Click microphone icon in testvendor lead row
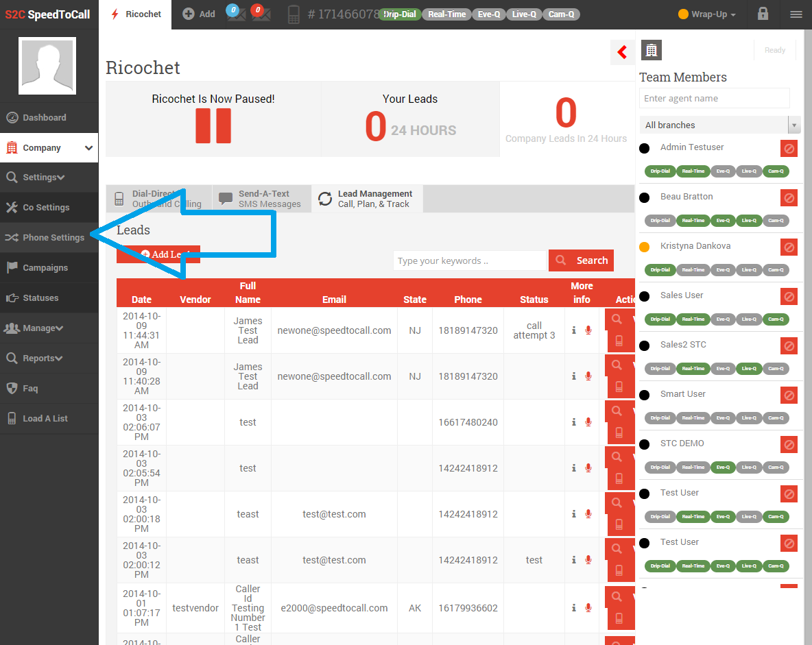The height and width of the screenshot is (645, 812). 588,607
